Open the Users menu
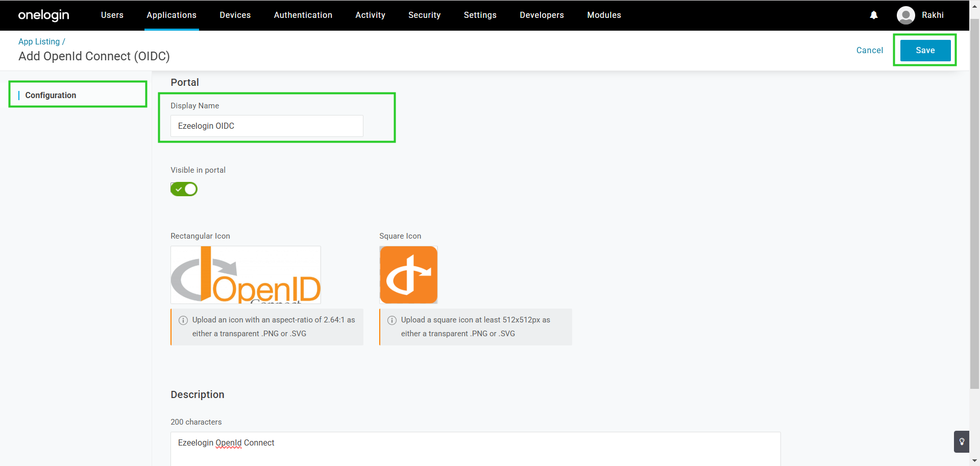 coord(112,15)
